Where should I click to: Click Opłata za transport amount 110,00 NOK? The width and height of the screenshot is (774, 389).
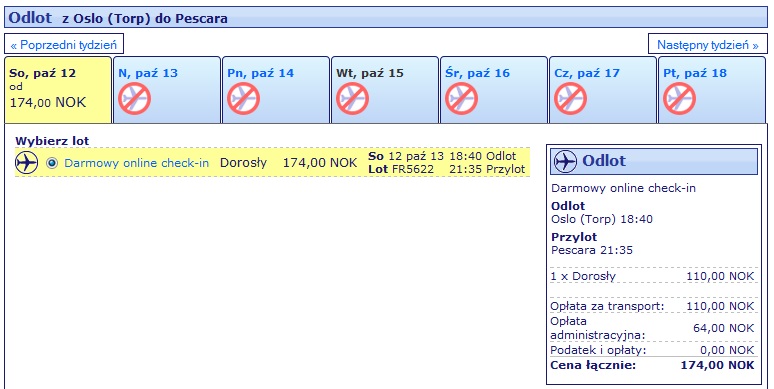pyautogui.click(x=720, y=306)
